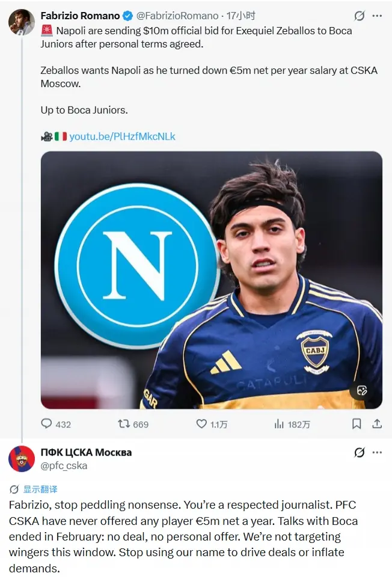Retweet the post with 669 reposts

(133, 424)
